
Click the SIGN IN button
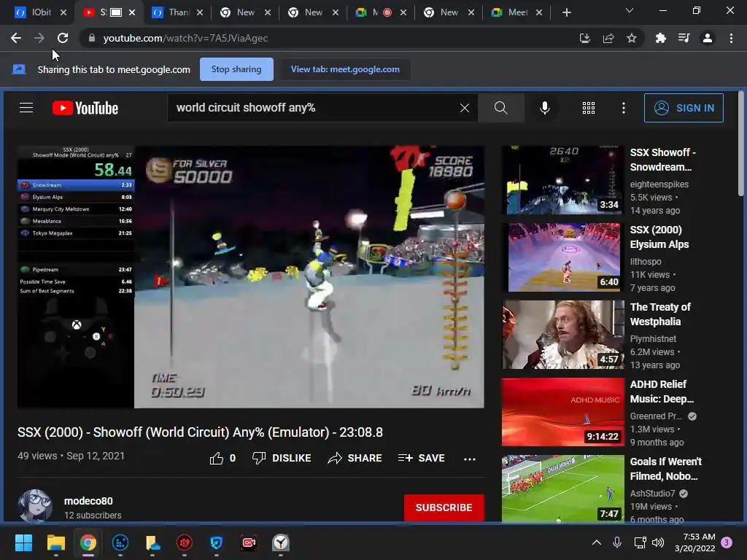[683, 108]
